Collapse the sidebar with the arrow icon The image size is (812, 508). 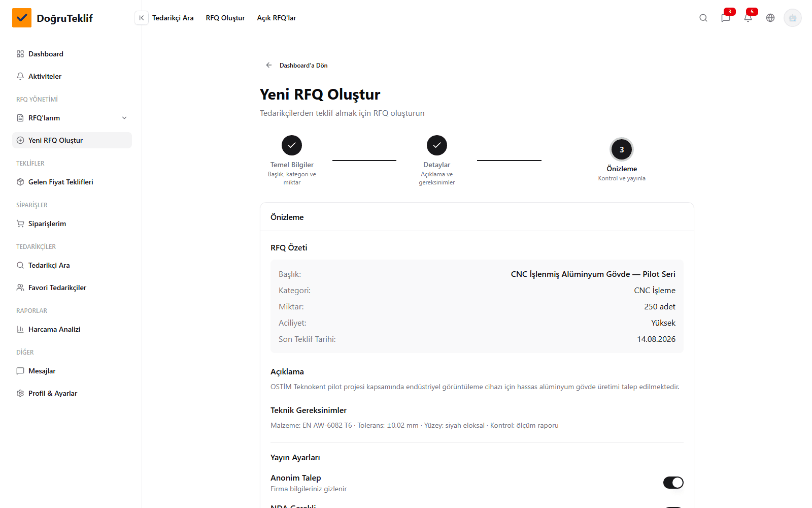[142, 18]
